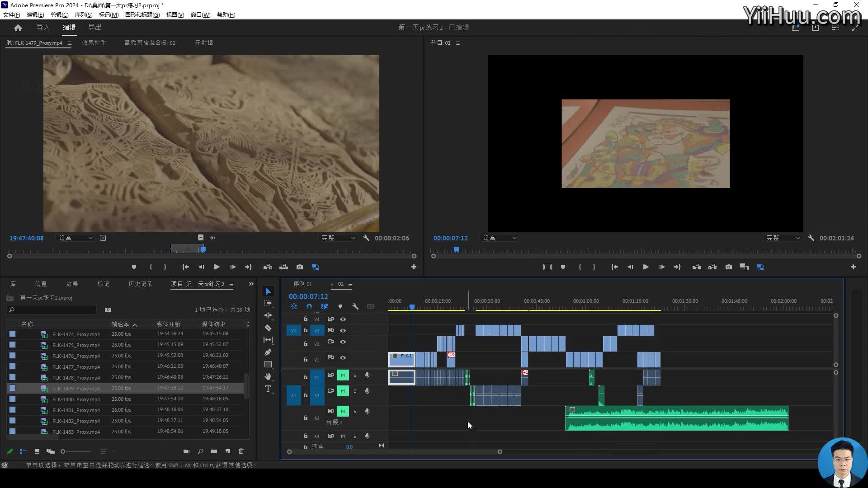Toggle V1 track output eye
This screenshot has height=488, width=868.
pyautogui.click(x=343, y=358)
